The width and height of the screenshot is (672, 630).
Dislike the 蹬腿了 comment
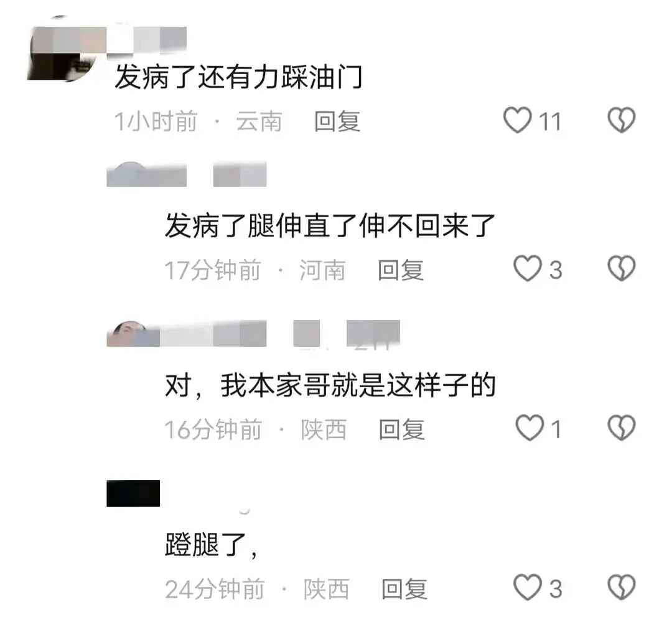(x=622, y=587)
